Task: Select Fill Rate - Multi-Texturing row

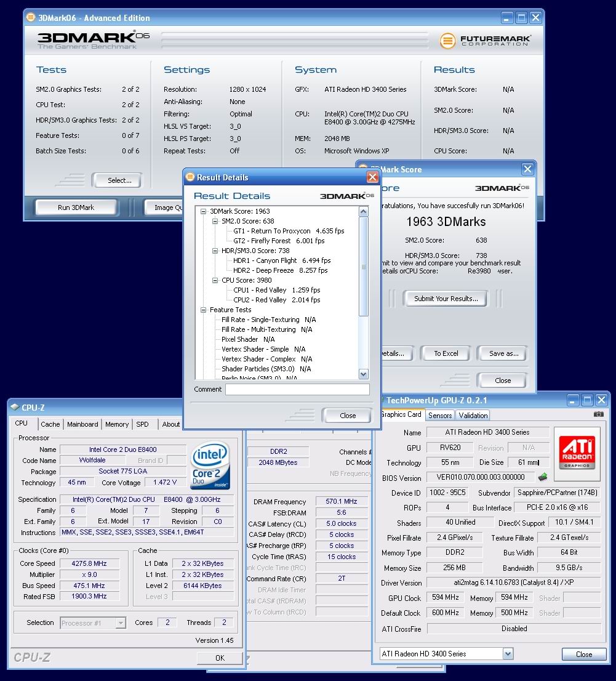Action: click(266, 329)
